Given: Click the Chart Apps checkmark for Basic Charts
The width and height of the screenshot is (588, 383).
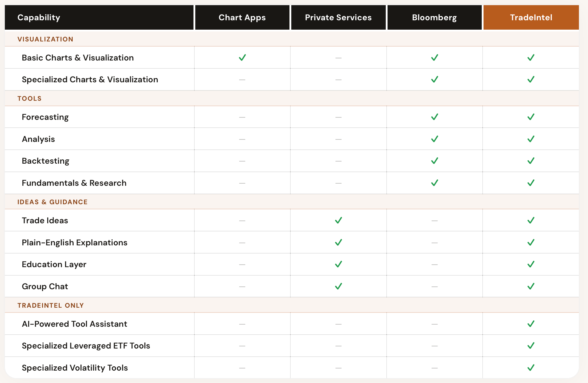Looking at the screenshot, I should pyautogui.click(x=242, y=57).
